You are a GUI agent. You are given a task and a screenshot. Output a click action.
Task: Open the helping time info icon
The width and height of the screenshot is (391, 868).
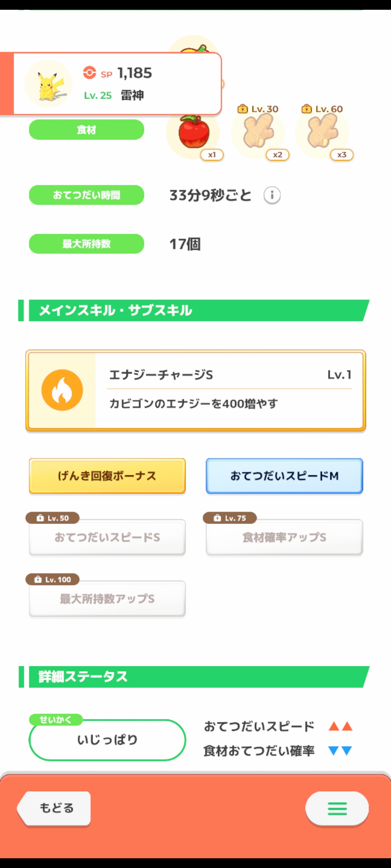coord(272,195)
